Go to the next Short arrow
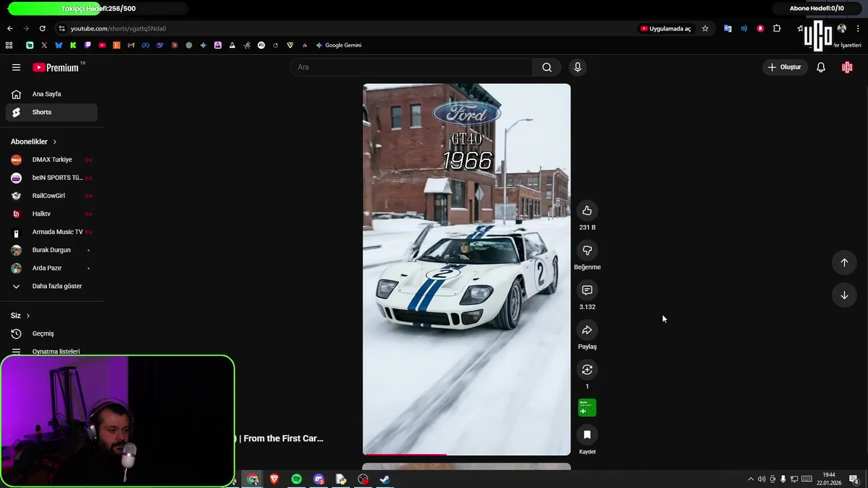This screenshot has height=488, width=868. coord(844,295)
